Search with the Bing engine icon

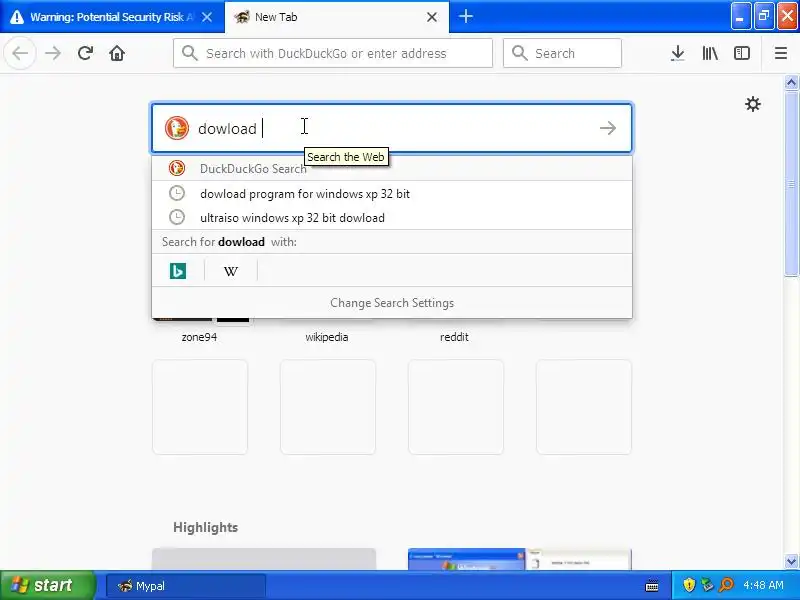[178, 271]
